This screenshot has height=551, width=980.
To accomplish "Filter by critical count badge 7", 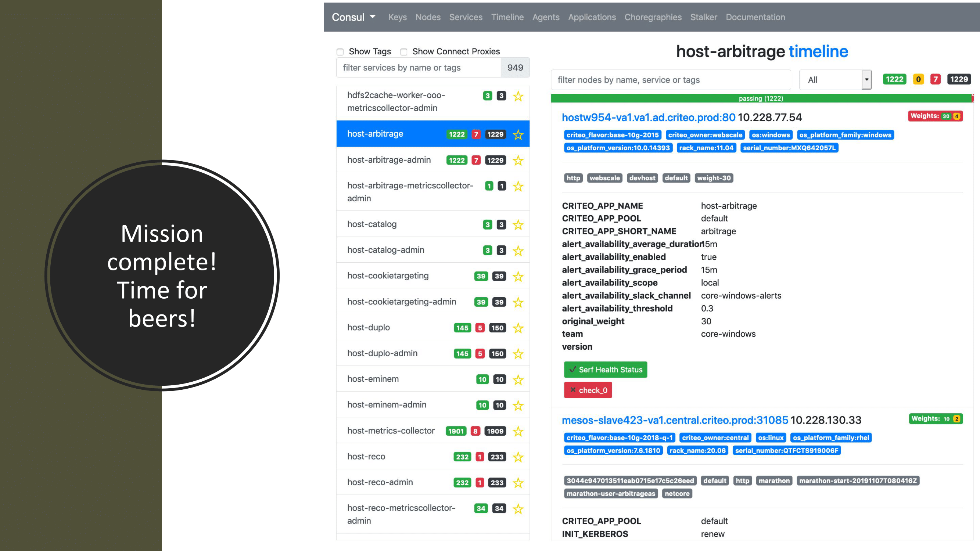I will click(935, 79).
